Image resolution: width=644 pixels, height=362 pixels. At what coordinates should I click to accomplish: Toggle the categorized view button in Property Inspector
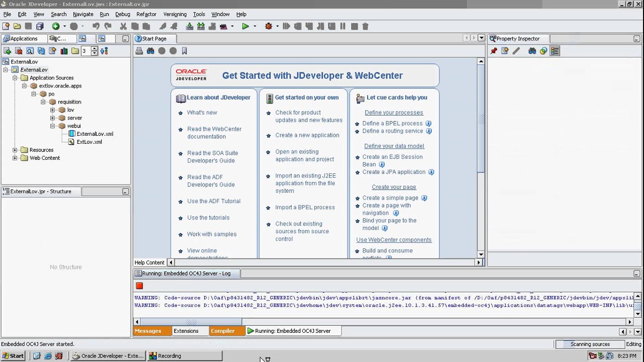pyautogui.click(x=554, y=51)
